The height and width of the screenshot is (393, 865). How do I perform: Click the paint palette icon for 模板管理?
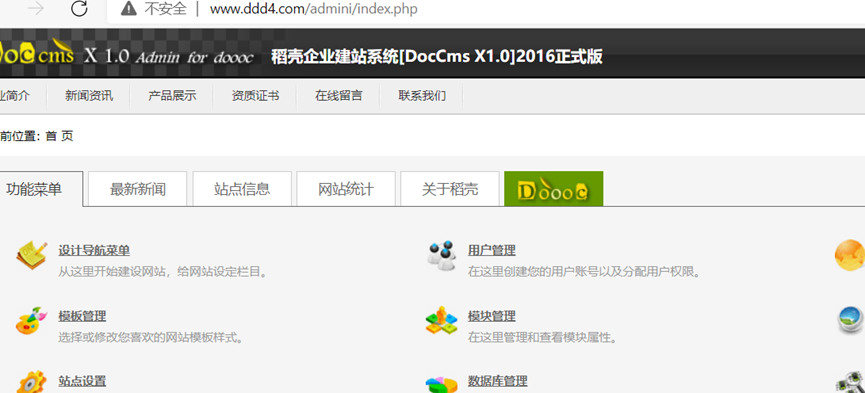(31, 320)
